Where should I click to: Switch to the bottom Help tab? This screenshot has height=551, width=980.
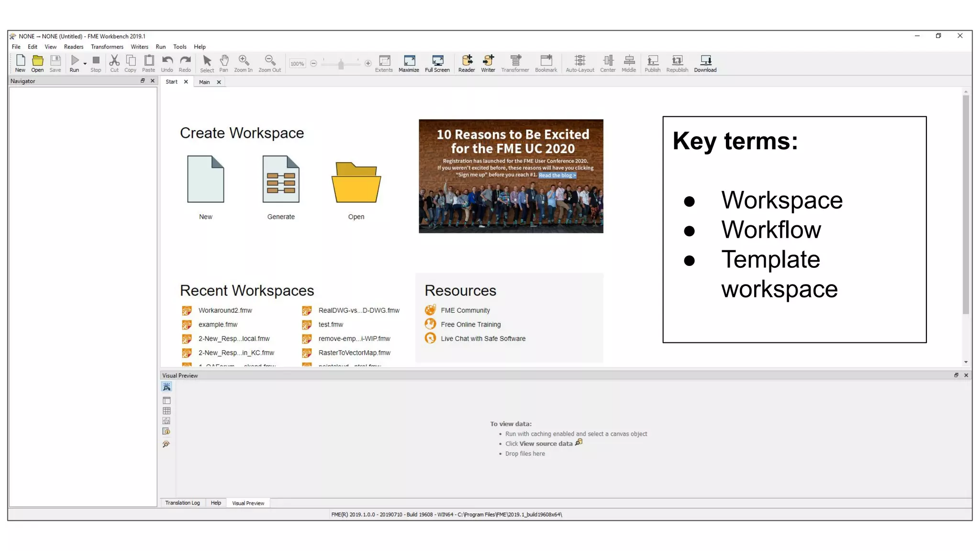pyautogui.click(x=216, y=503)
